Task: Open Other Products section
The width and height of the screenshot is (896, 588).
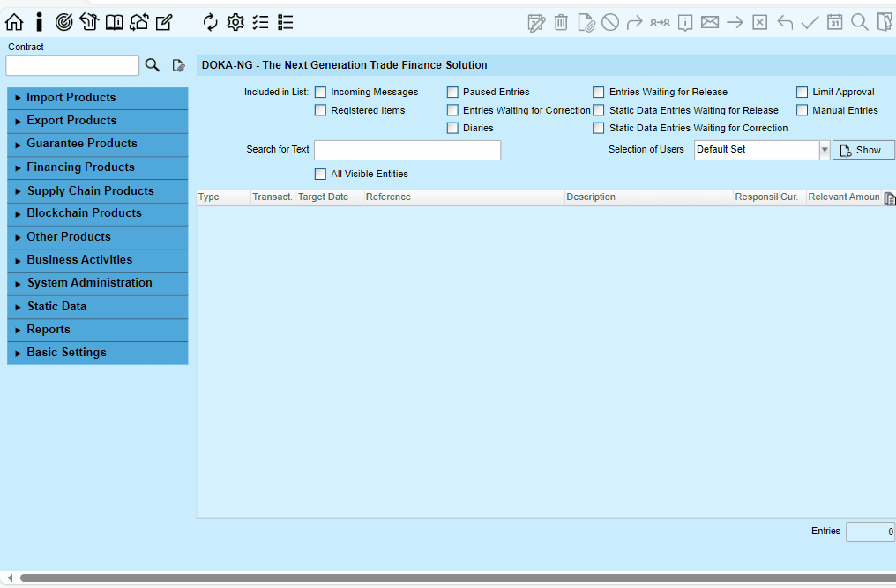Action: click(98, 237)
